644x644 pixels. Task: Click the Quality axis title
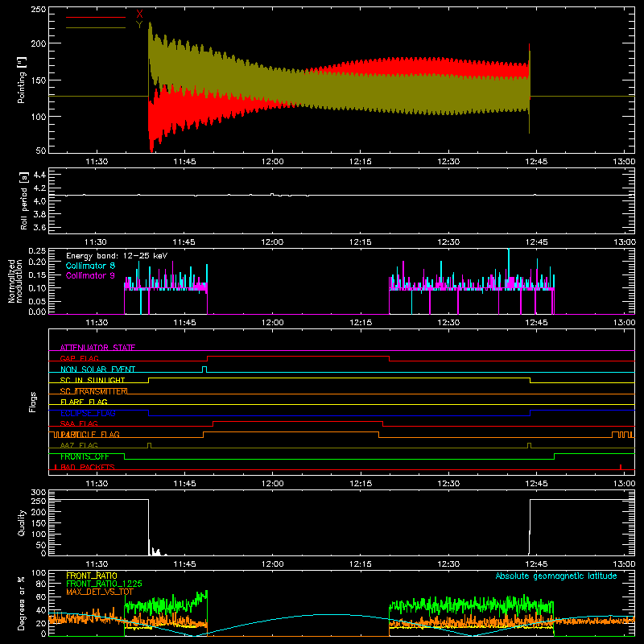(x=22, y=522)
